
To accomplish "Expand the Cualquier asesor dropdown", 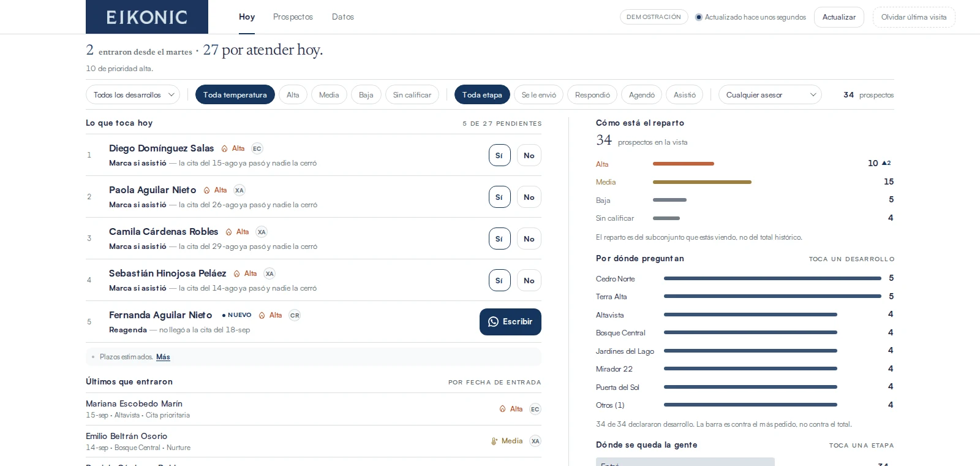I will [x=770, y=94].
